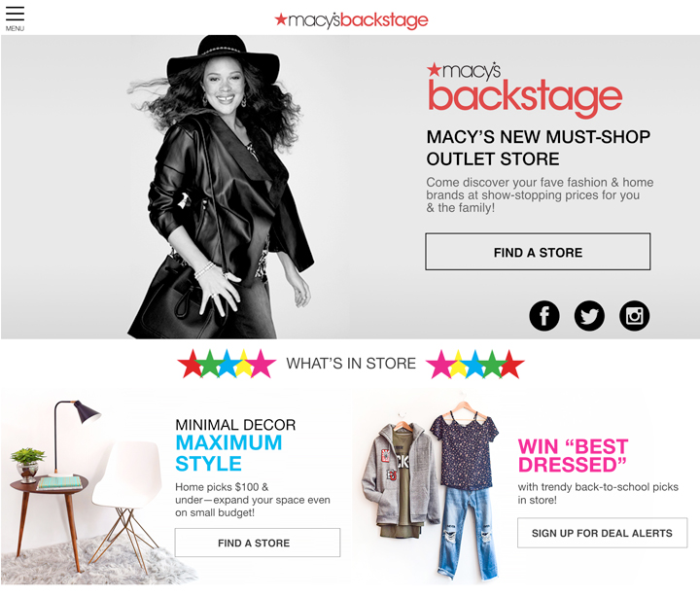Image resolution: width=700 pixels, height=597 pixels.
Task: Click the MAXIMUM STYLE blue heading
Action: [x=228, y=453]
